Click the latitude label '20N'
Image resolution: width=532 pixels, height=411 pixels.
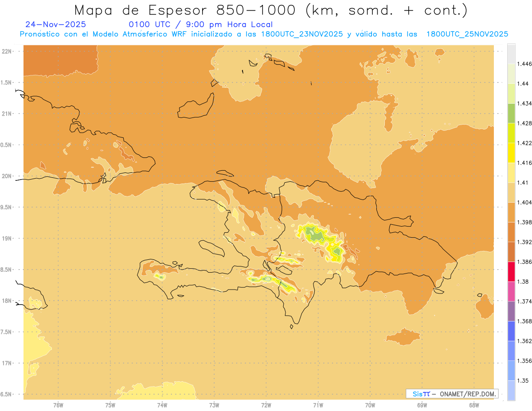click(8, 176)
